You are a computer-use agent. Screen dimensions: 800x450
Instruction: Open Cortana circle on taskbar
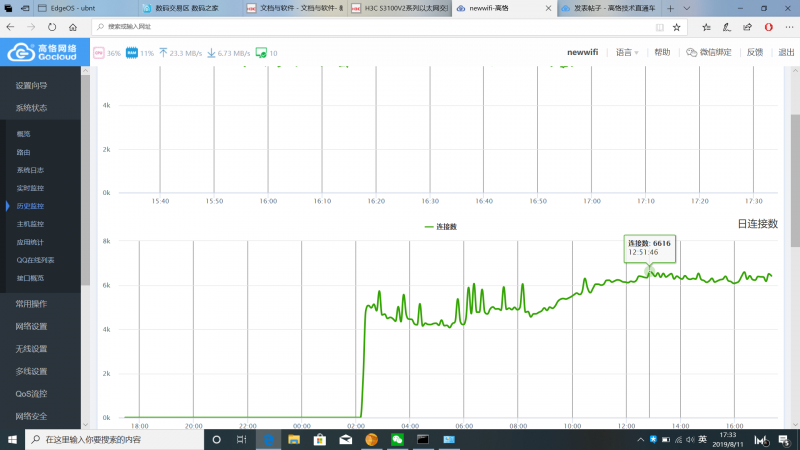216,439
